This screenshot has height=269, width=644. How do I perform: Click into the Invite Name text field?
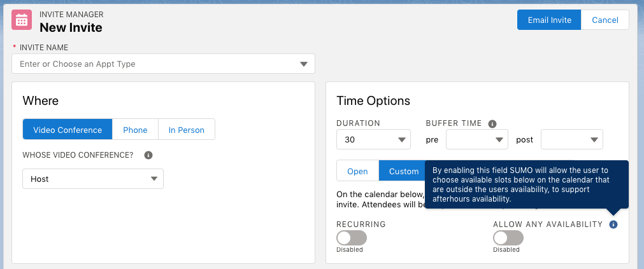[x=153, y=64]
